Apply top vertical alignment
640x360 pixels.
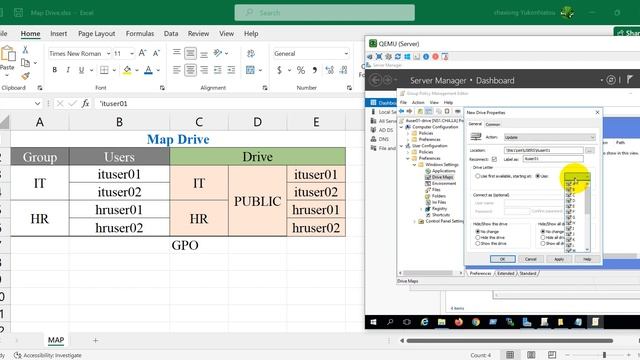click(x=176, y=53)
